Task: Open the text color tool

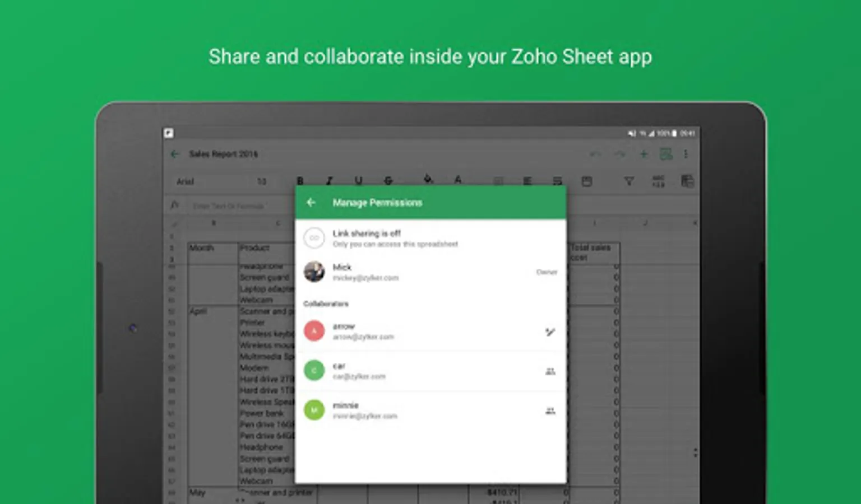Action: pos(458,179)
